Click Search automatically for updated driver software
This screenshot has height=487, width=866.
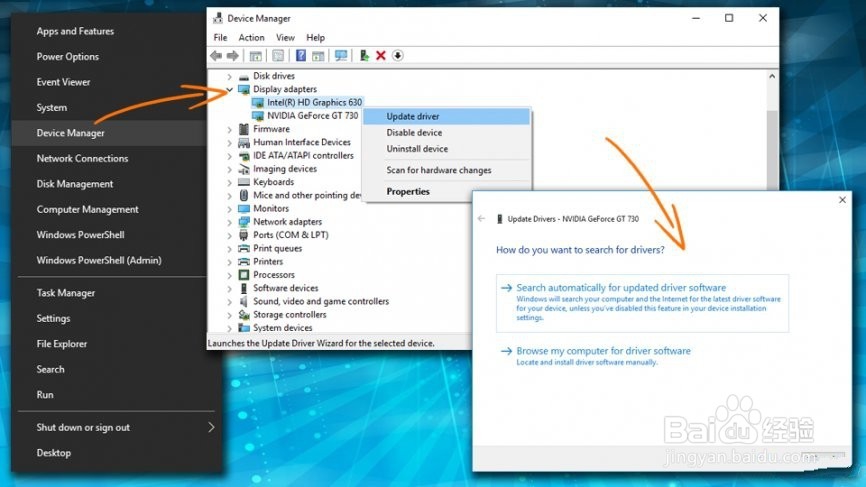642,303
